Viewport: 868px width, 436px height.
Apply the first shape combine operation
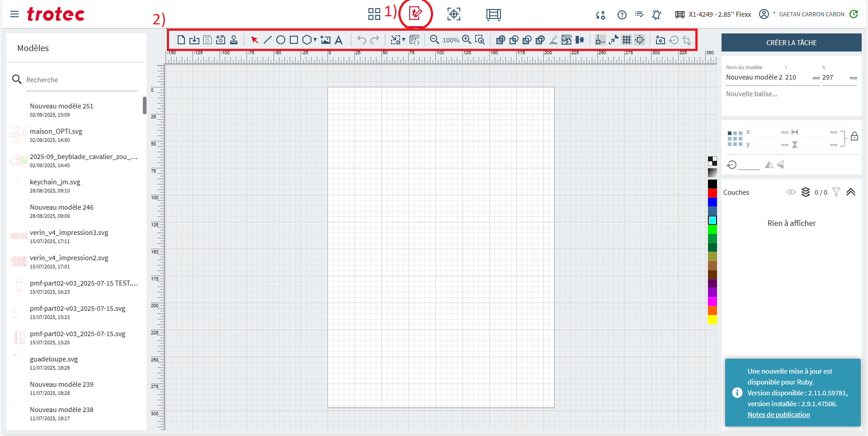(x=500, y=40)
